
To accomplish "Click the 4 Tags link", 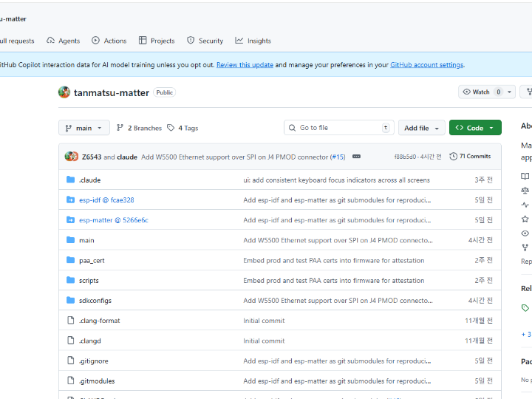I will coord(183,128).
